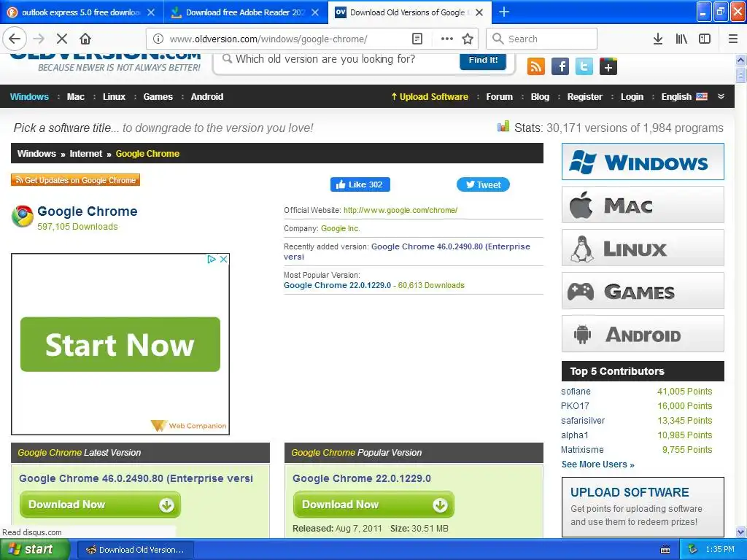
Task: Like the page on Facebook
Action: 360,184
